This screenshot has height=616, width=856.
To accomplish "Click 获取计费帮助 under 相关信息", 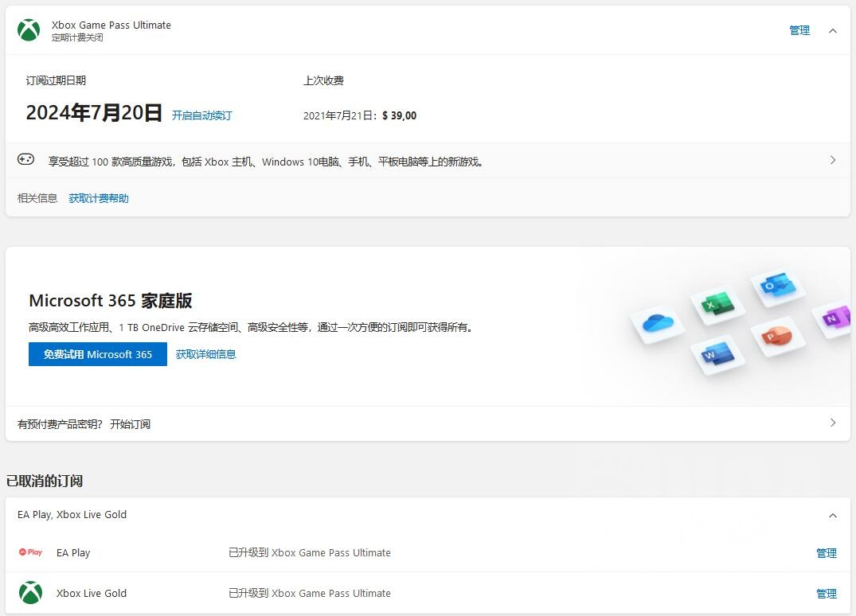I will 99,198.
